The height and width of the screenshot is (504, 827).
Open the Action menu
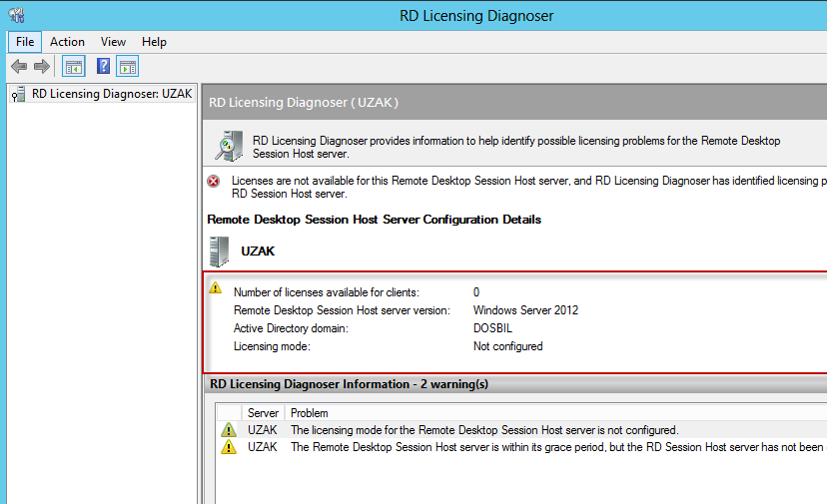point(67,42)
